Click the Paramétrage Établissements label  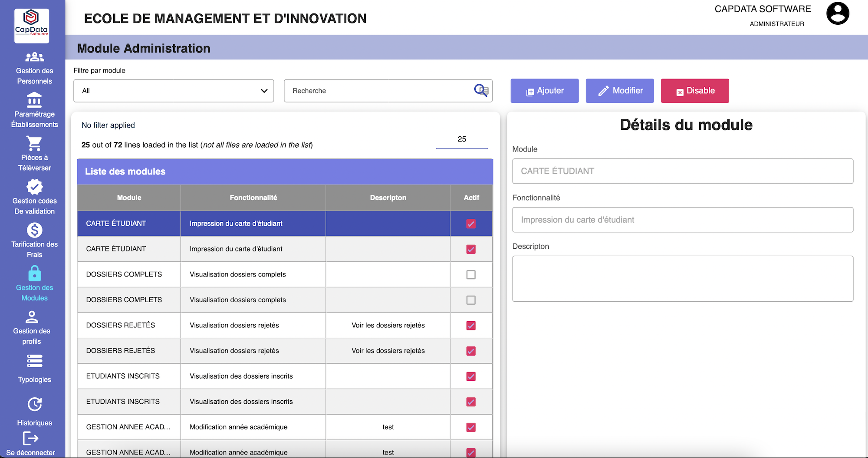tap(35, 119)
